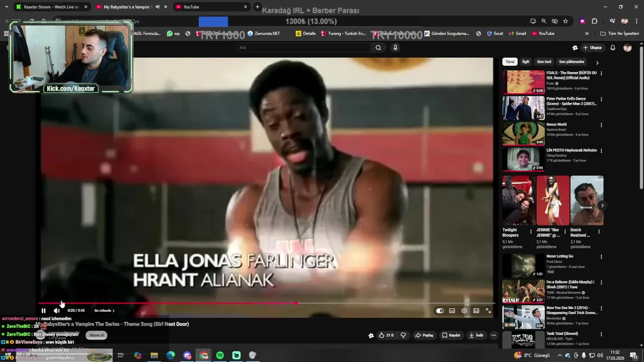
Task: Click the taskbar clock showing 11:32
Action: (x=616, y=355)
